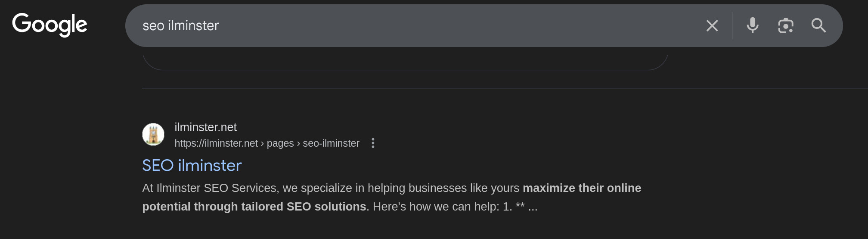The width and height of the screenshot is (868, 239).
Task: Open three-dot menu for ilminster.net result
Action: point(373,143)
